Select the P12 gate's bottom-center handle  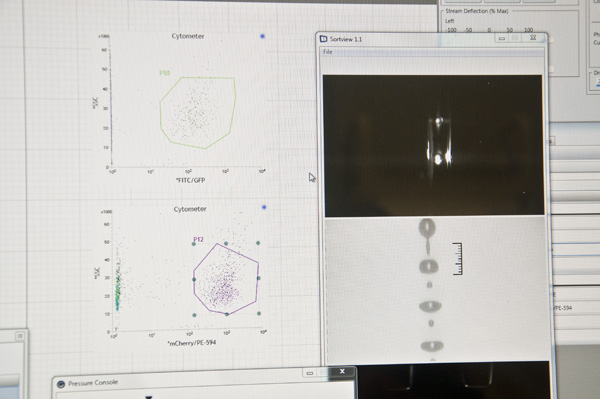pyautogui.click(x=227, y=314)
